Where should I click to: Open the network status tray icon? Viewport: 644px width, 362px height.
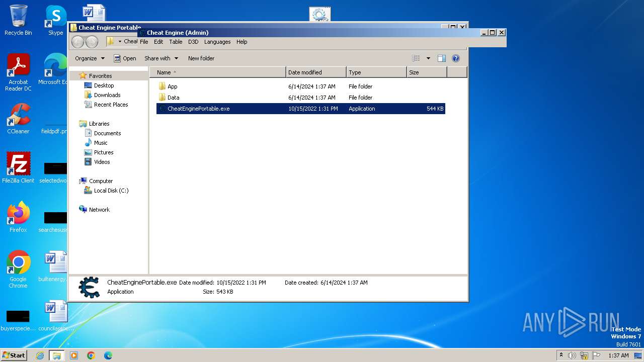pos(584,355)
